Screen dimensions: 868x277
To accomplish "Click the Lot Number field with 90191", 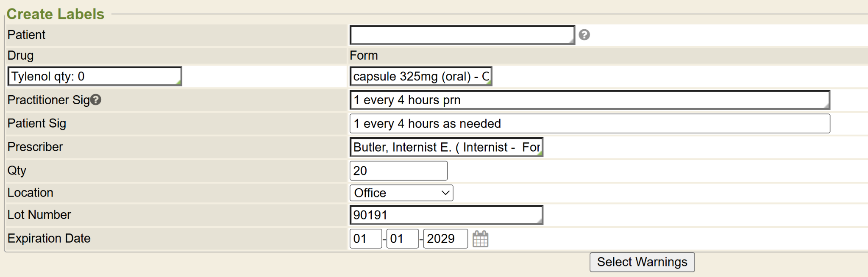I will 446,215.
